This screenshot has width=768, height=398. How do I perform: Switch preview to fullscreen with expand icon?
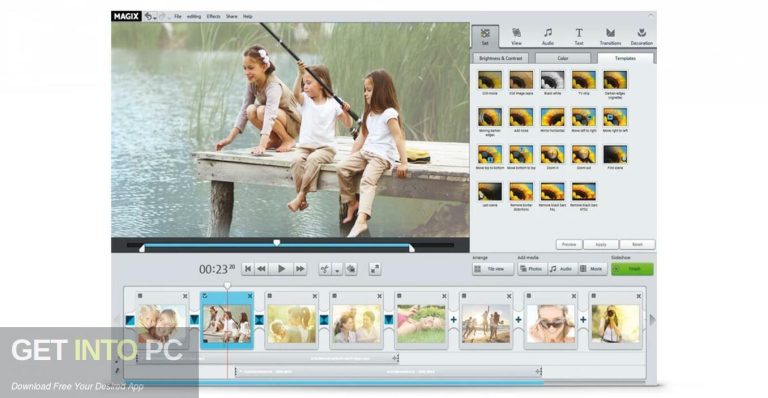coord(375,269)
